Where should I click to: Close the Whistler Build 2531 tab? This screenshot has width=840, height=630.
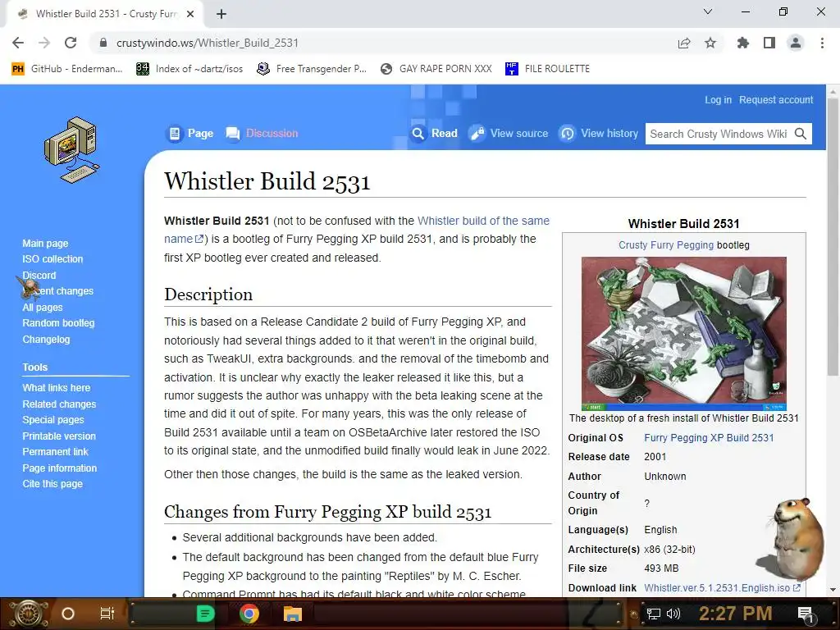click(x=190, y=14)
